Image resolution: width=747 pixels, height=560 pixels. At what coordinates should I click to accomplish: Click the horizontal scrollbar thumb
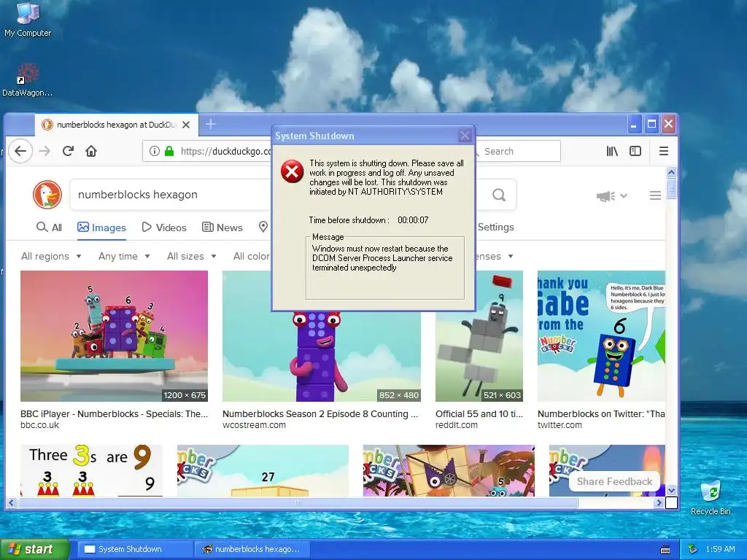pos(298,502)
